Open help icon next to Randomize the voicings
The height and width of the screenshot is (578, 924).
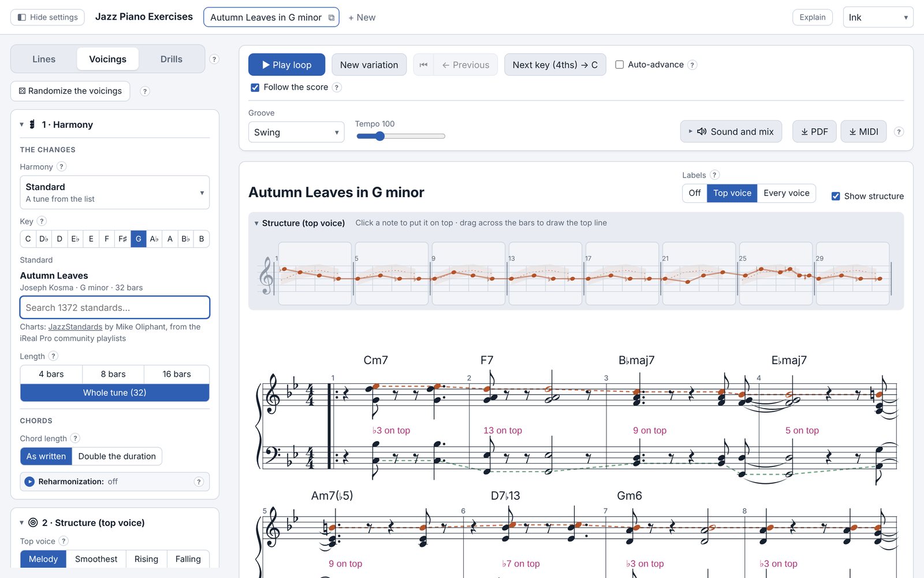pyautogui.click(x=145, y=91)
